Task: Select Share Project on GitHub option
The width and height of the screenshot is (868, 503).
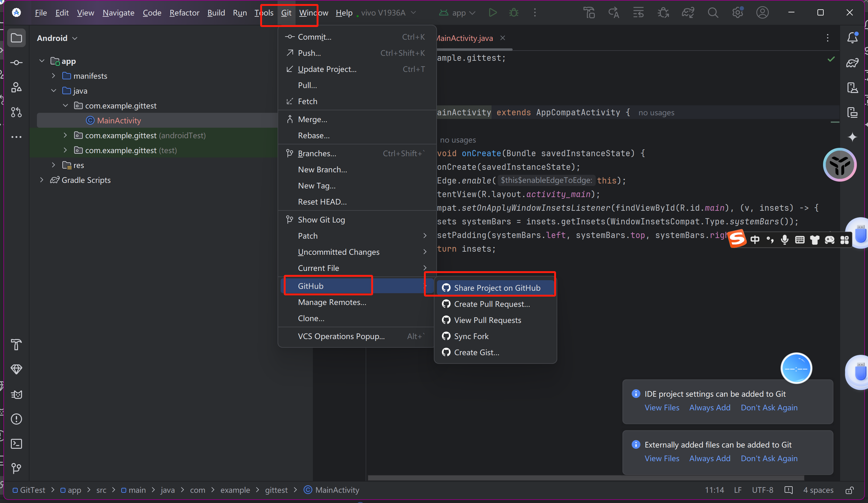Action: (x=496, y=288)
